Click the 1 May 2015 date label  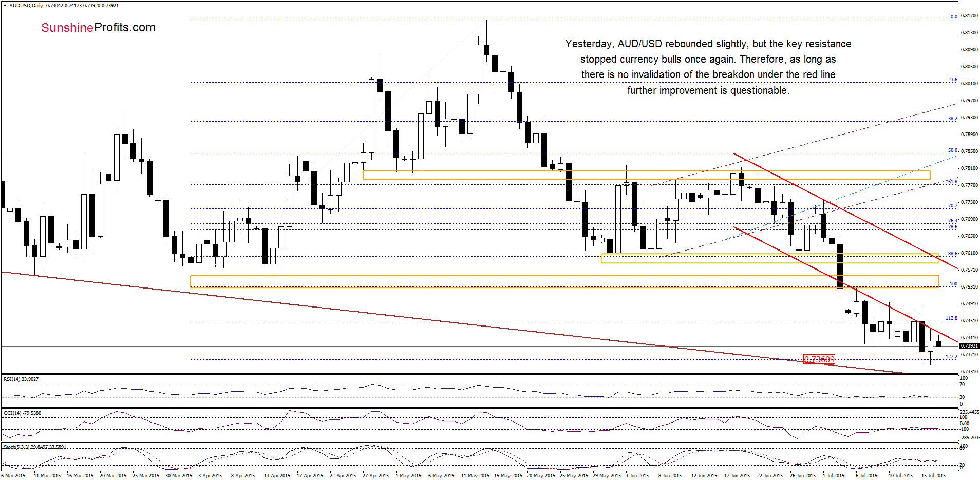pyautogui.click(x=408, y=476)
